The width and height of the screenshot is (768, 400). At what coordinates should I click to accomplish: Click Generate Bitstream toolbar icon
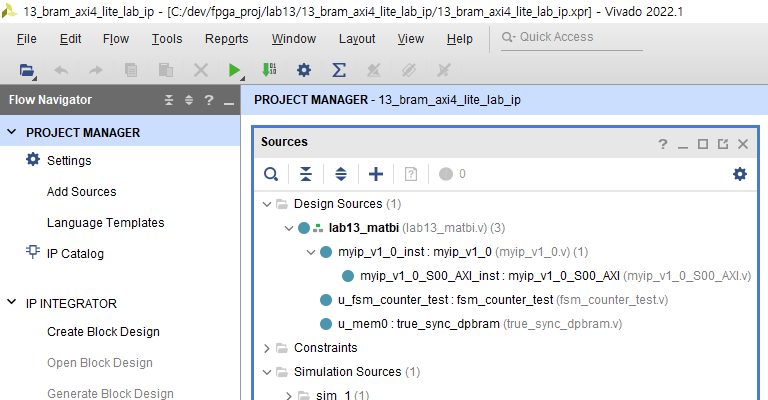269,70
